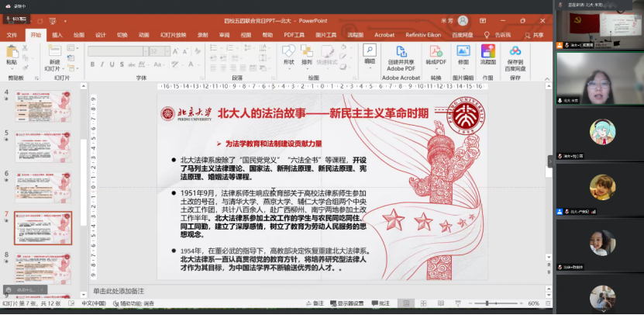
Task: Click zoom out minus button
Action: pos(470,303)
